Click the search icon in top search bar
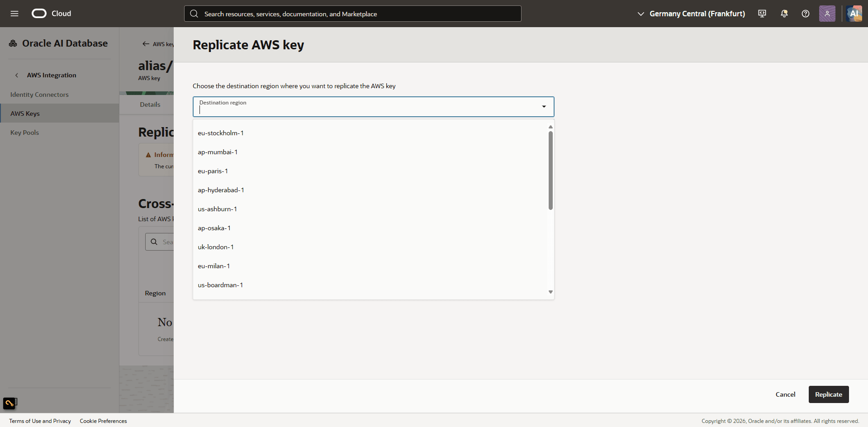The width and height of the screenshot is (868, 427). (x=194, y=14)
